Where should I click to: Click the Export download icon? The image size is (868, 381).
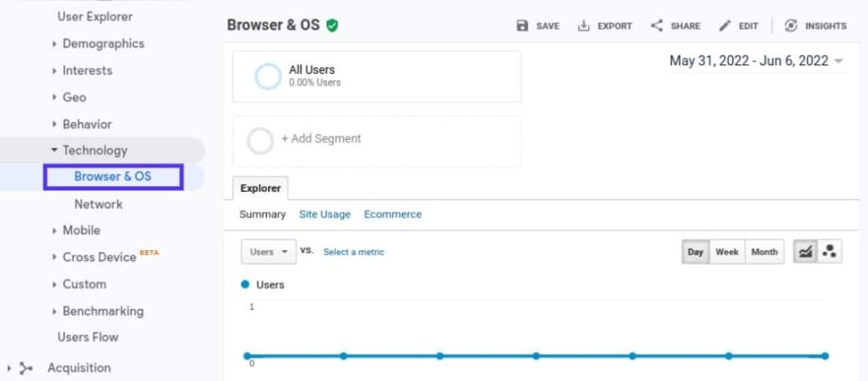pyautogui.click(x=583, y=26)
